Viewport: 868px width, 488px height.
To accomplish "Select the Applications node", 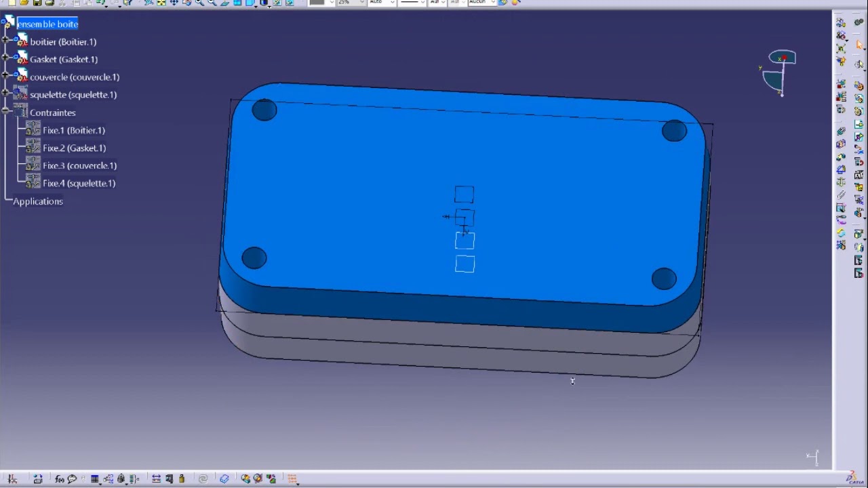I will (x=38, y=201).
